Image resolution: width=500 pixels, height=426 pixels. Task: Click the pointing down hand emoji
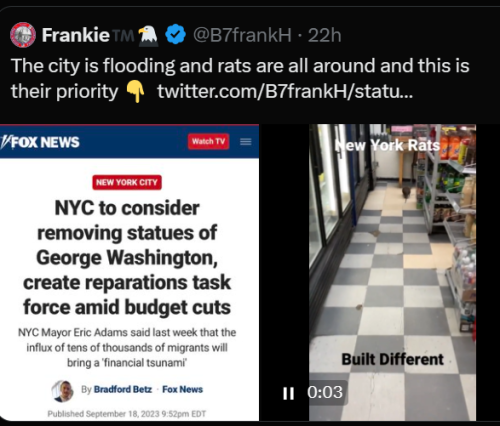pos(135,91)
